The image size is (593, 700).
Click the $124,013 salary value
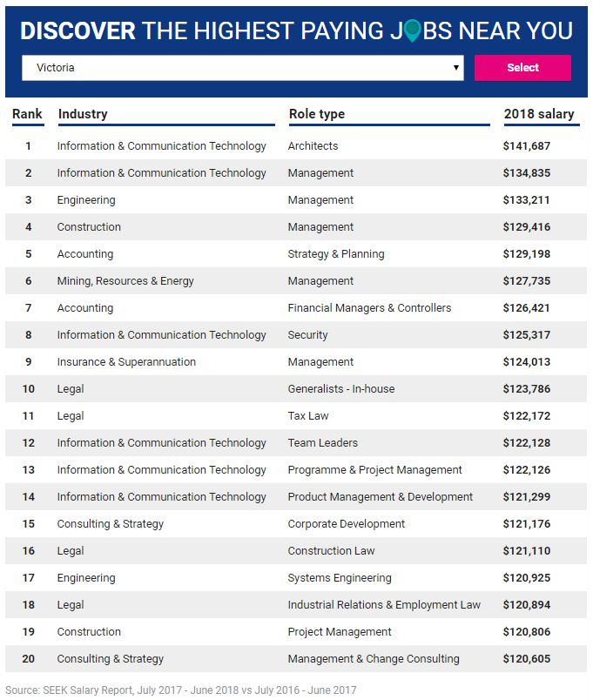[527, 362]
